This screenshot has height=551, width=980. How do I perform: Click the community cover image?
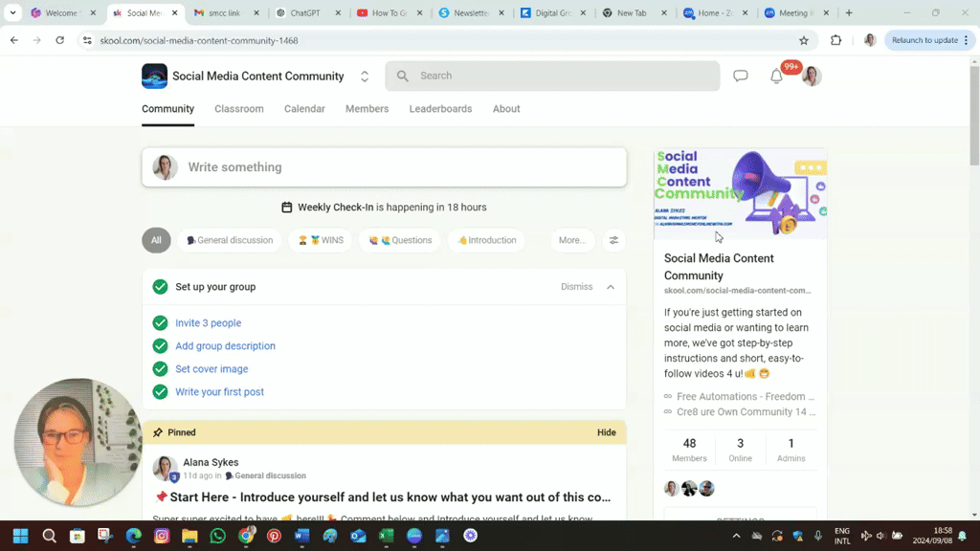pos(741,193)
